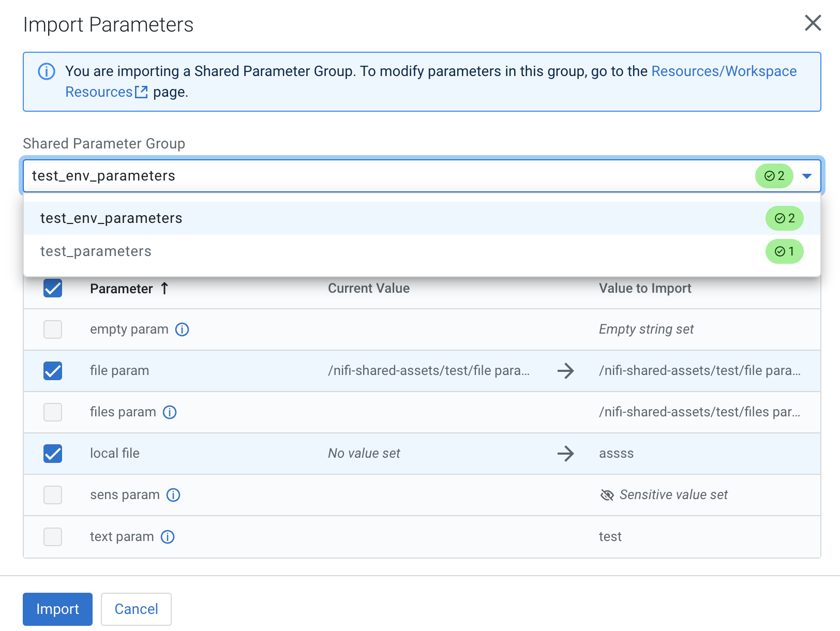Close the Import Parameters dialog
Image resolution: width=840 pixels, height=631 pixels.
[x=813, y=23]
